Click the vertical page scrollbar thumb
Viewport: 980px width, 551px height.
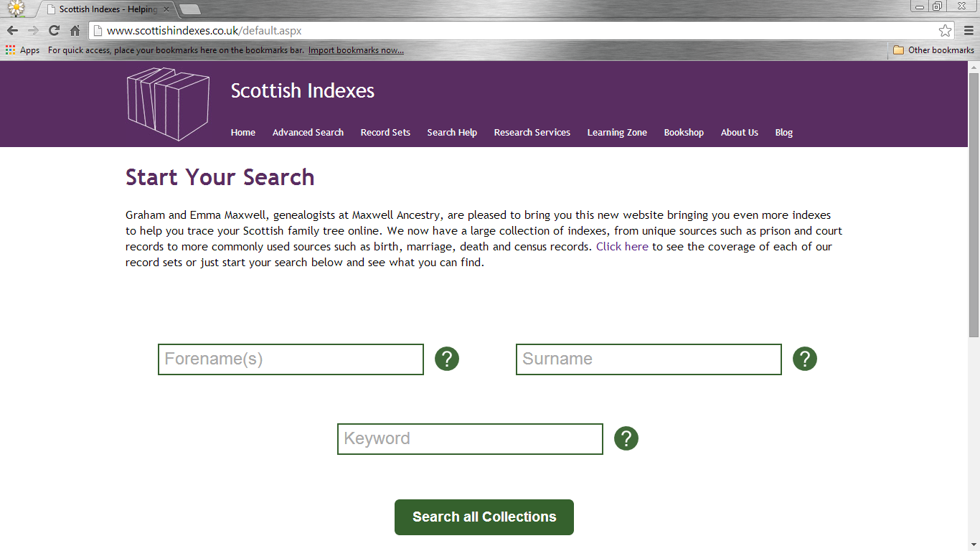[974, 204]
